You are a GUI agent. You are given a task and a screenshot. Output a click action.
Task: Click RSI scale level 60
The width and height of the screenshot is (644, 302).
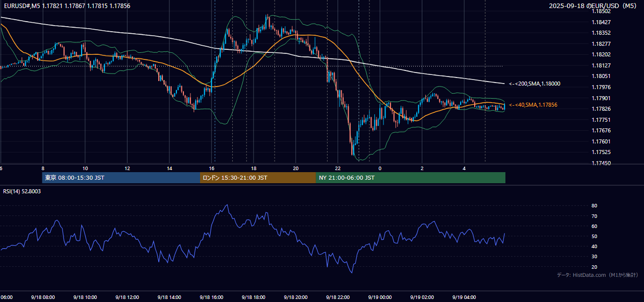[x=595, y=226]
